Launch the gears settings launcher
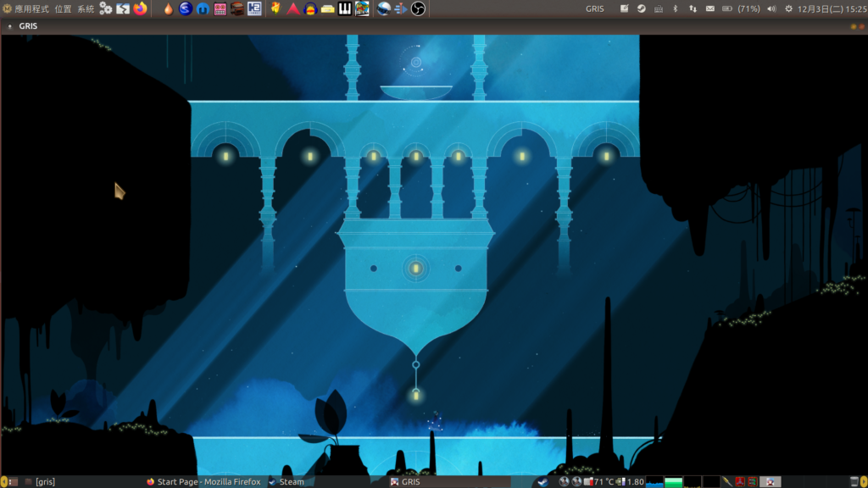Viewport: 868px width, 488px height. (105, 8)
